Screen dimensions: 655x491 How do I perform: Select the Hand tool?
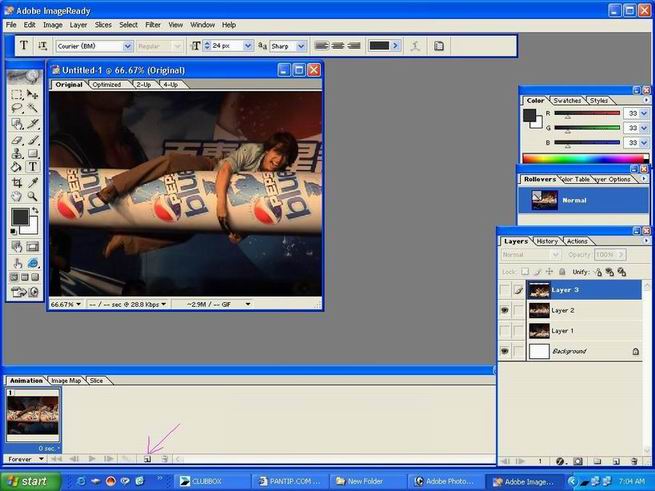17,196
